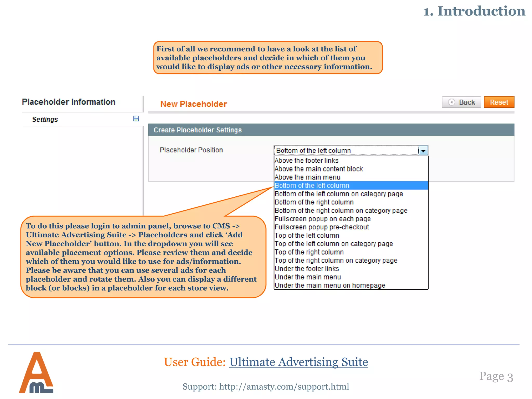Image resolution: width=532 pixels, height=399 pixels.
Task: Select 'Bottom of the right column' option
Action: (x=351, y=202)
